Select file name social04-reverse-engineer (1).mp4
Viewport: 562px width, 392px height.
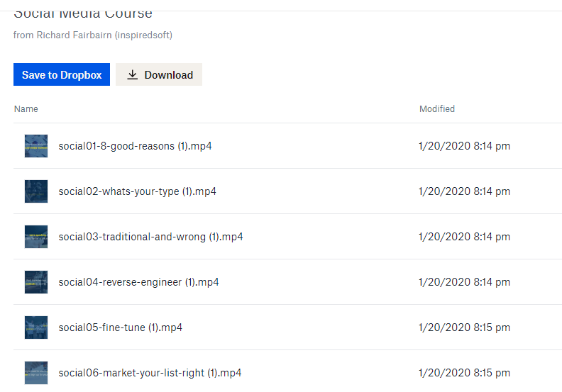click(138, 282)
